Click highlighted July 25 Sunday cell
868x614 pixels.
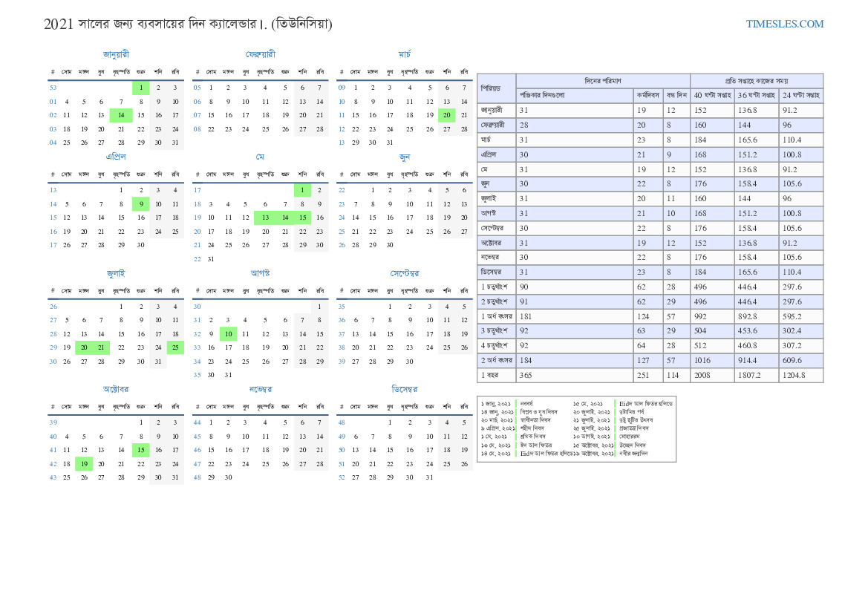[x=175, y=347]
